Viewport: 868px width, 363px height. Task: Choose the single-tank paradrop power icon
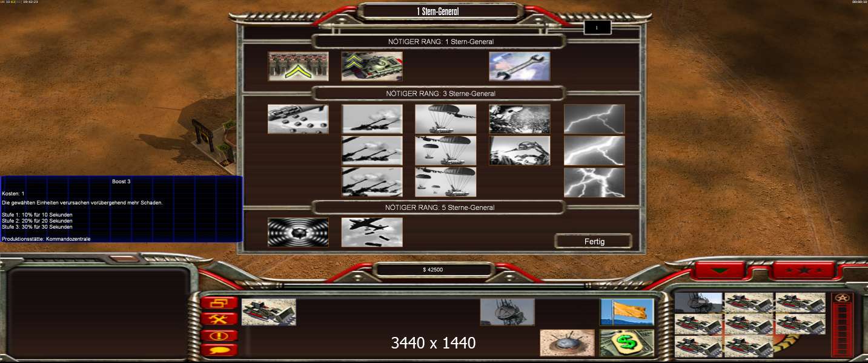(446, 119)
